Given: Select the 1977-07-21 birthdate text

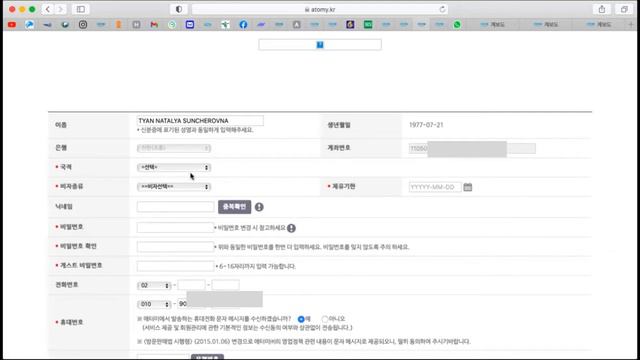Looking at the screenshot, I should tap(426, 125).
